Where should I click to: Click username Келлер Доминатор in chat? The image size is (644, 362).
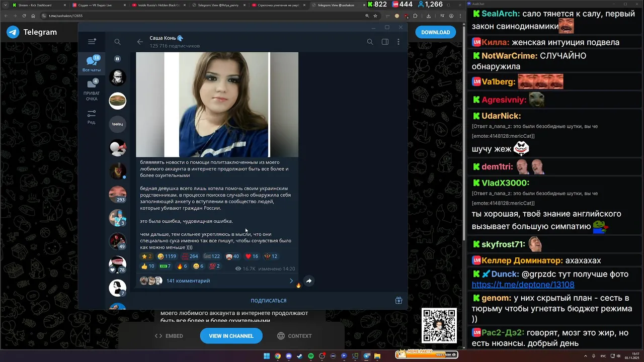[522, 260]
